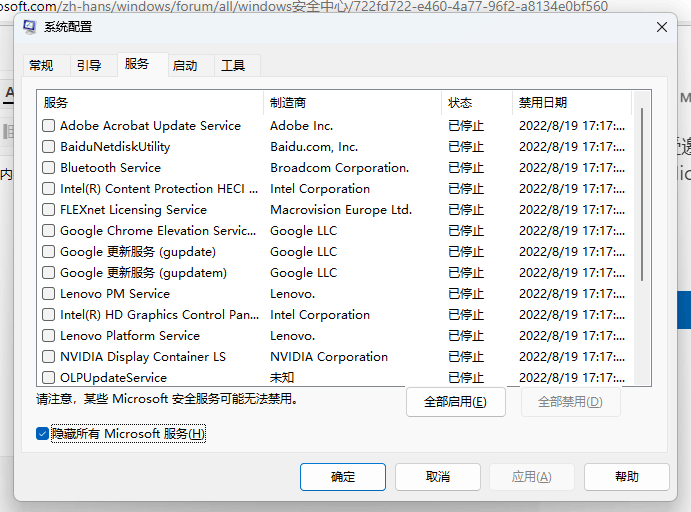Click the services list vertical scrollbar thumb
The image size is (691, 512).
click(642, 194)
